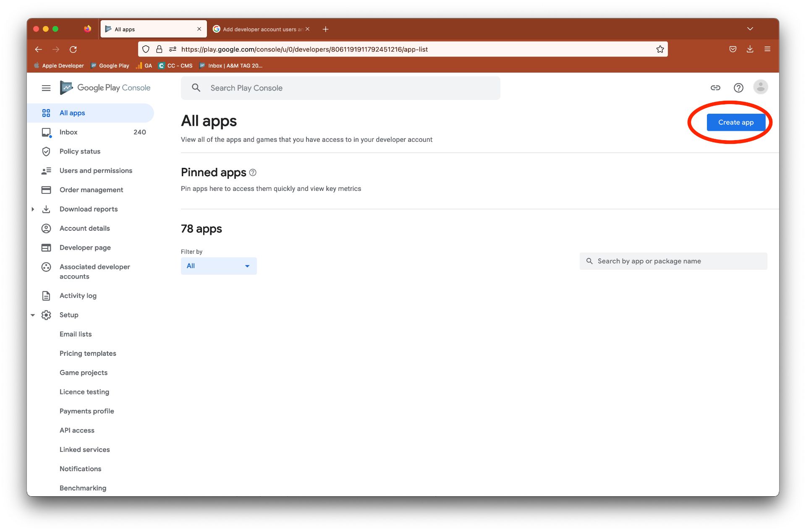
Task: Click the copy link icon in header
Action: (x=715, y=88)
